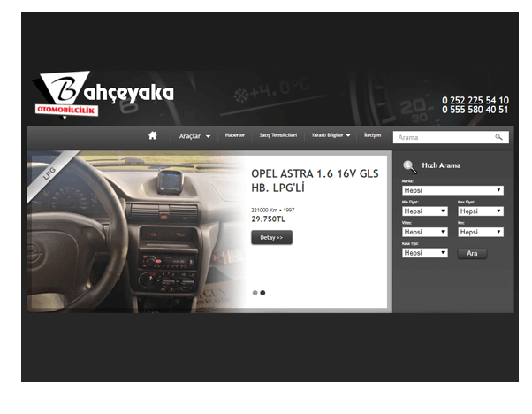Open the Min Fiyat dropdown

(x=424, y=211)
